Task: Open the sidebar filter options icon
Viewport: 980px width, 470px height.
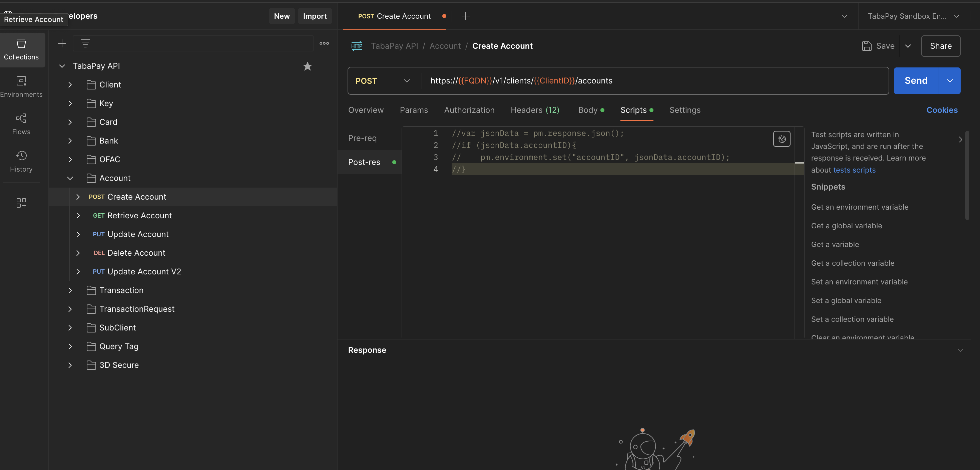Action: click(85, 43)
